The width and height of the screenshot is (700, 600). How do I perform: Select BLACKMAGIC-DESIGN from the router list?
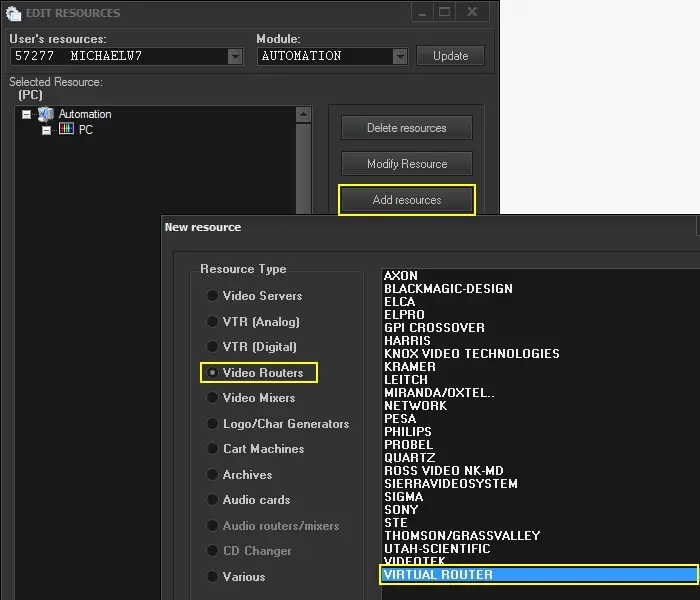tap(448, 289)
